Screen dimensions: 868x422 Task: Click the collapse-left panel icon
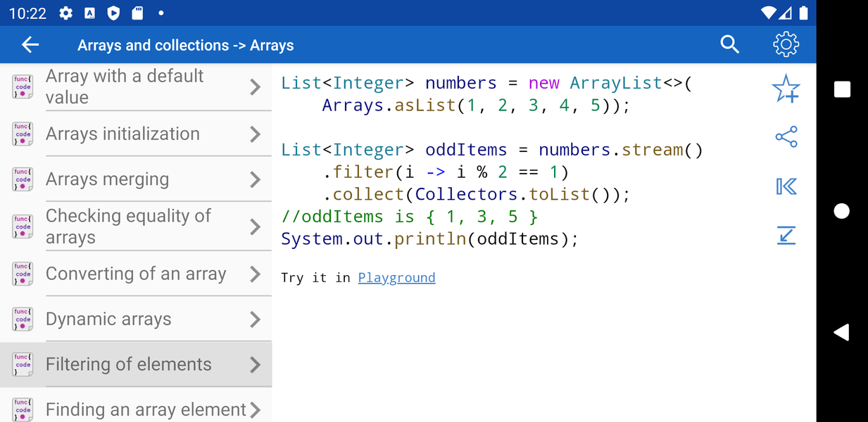(786, 186)
